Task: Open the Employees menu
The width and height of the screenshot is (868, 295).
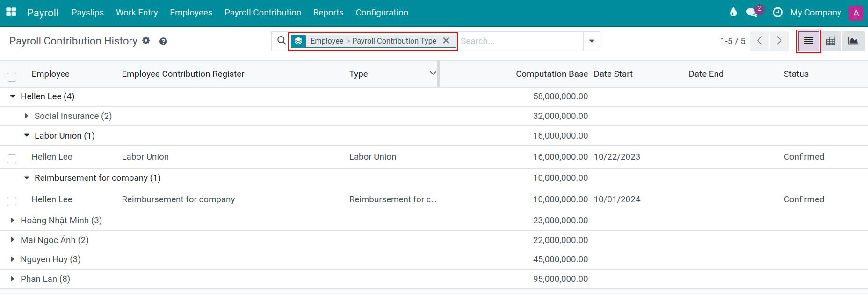Action: point(191,13)
